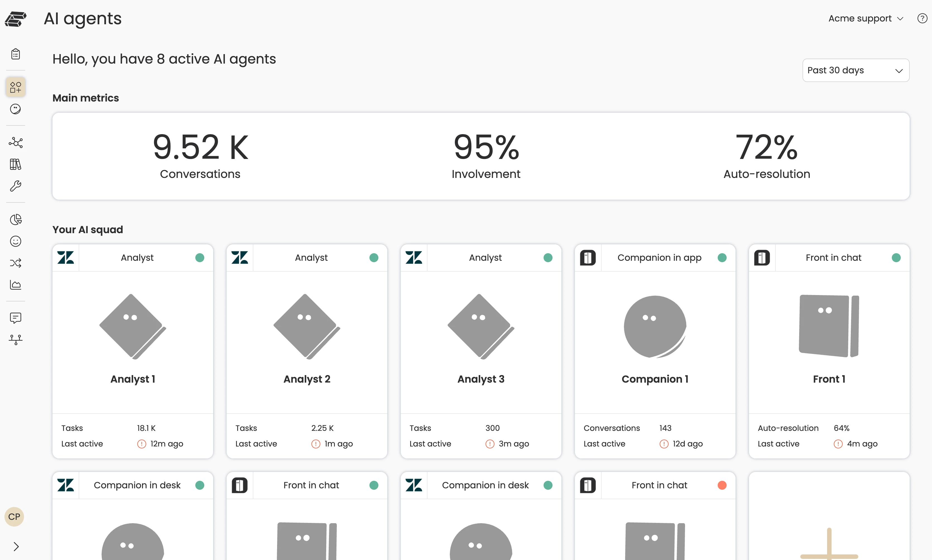This screenshot has height=560, width=932.
Task: Click Front 1 green status dot
Action: [x=896, y=258]
